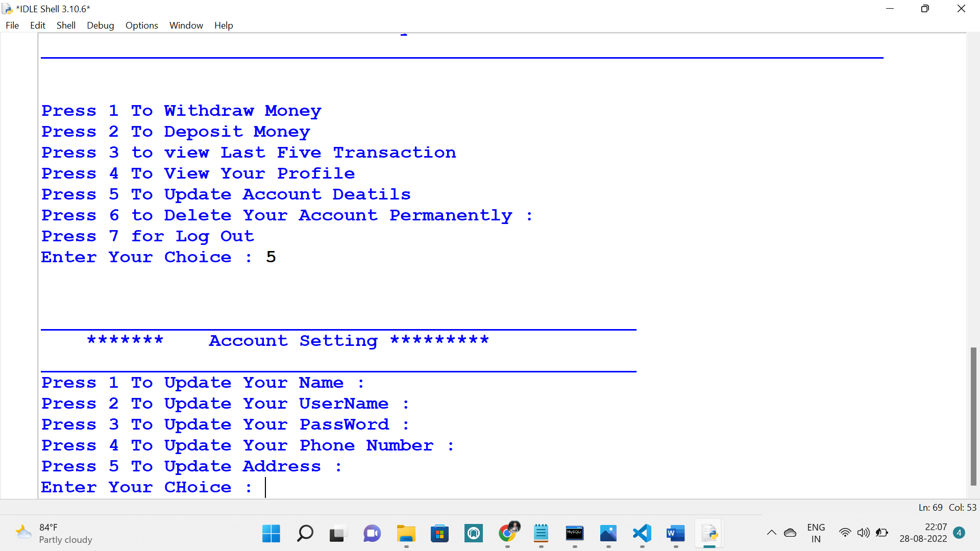Open Windows Search from the taskbar
980x551 pixels.
pyautogui.click(x=305, y=534)
